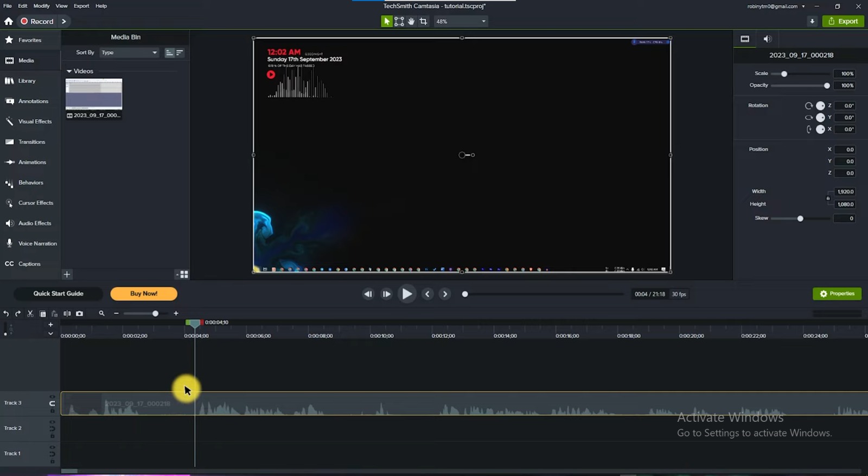Collapse the Videos group in Media Bin
The width and height of the screenshot is (868, 476).
[69, 71]
